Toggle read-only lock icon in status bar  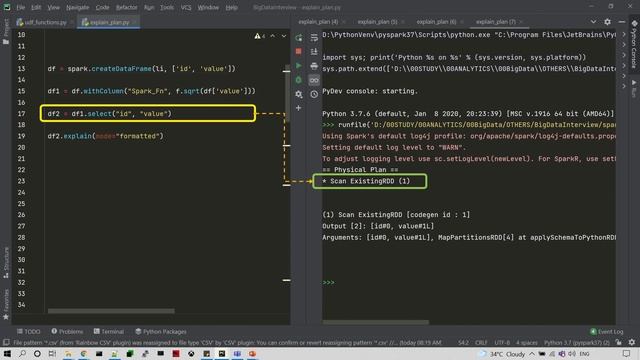click(619, 342)
